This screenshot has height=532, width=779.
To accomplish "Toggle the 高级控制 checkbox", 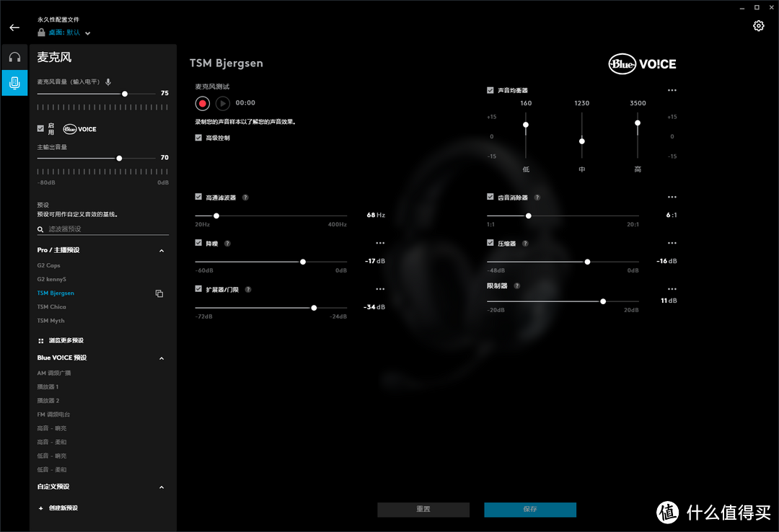I will click(x=198, y=138).
